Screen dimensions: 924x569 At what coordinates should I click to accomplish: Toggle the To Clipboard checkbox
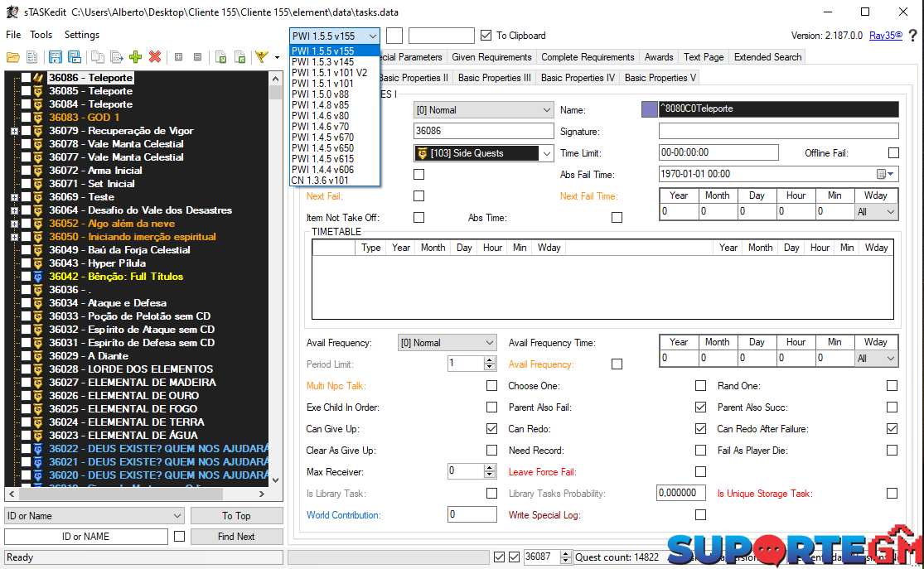(486, 36)
